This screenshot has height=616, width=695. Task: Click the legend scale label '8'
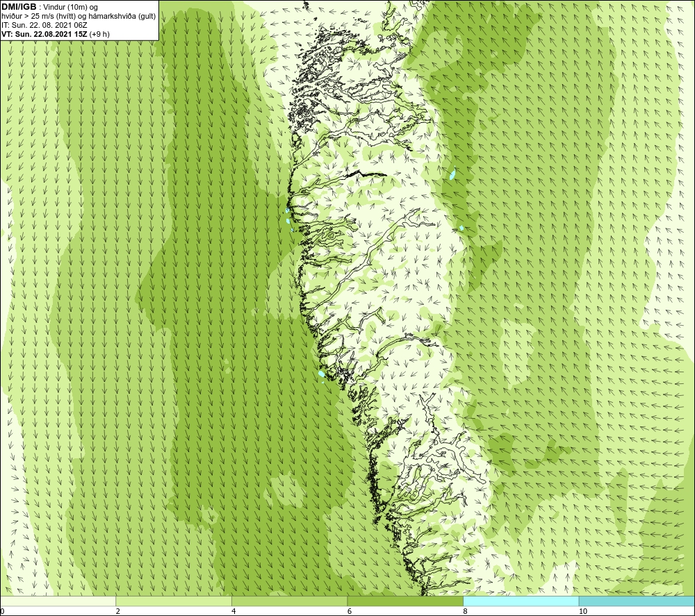pos(466,611)
